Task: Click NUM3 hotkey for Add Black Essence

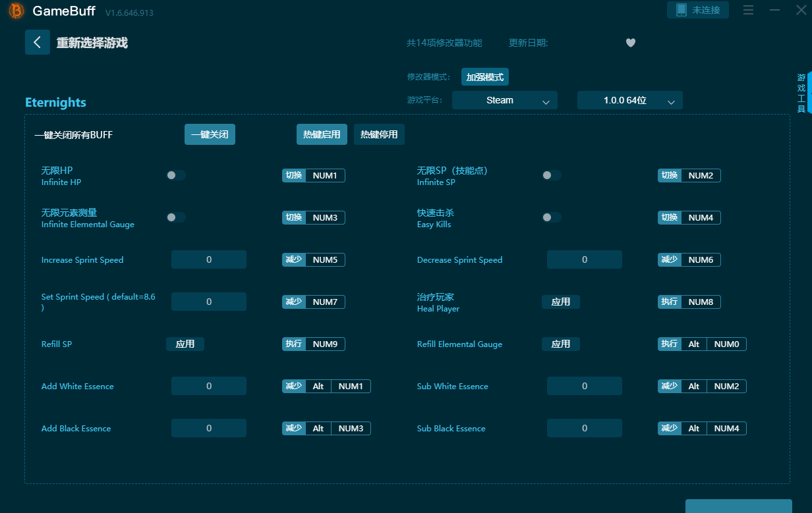Action: pos(351,428)
